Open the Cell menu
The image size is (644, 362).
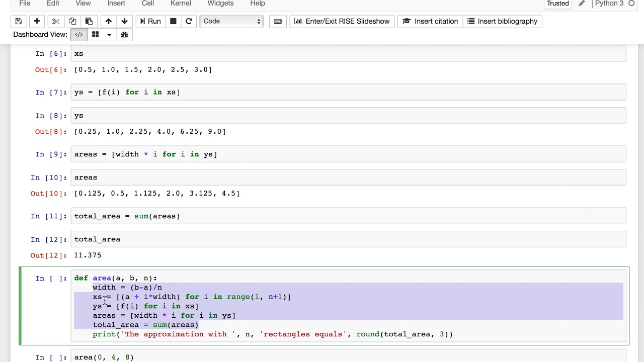[x=148, y=4]
